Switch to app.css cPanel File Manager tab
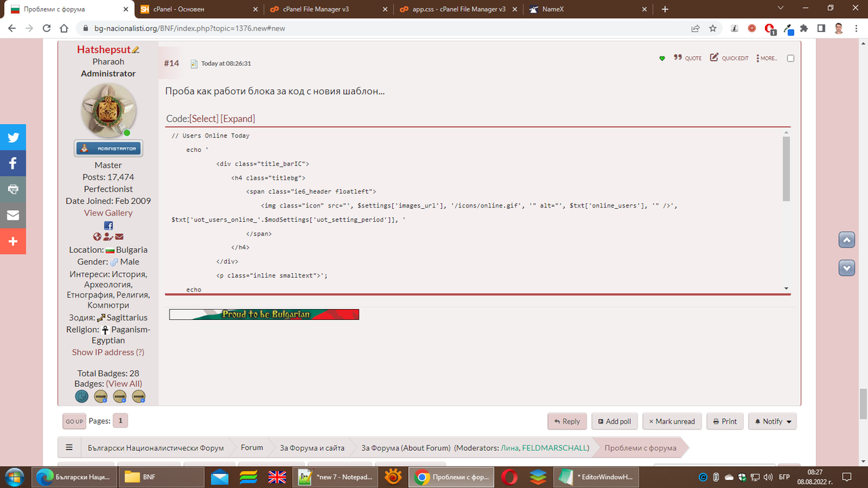The width and height of the screenshot is (868, 488). coord(459,9)
